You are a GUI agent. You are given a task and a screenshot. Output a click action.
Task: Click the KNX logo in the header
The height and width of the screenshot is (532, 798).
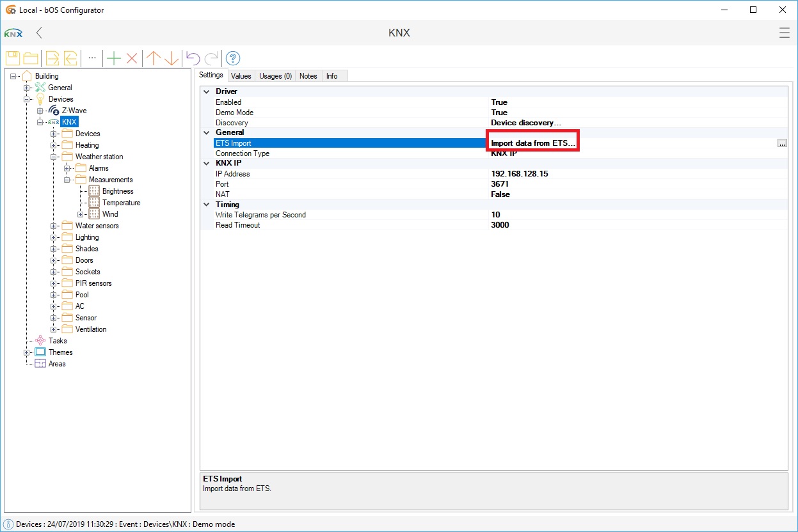point(13,33)
